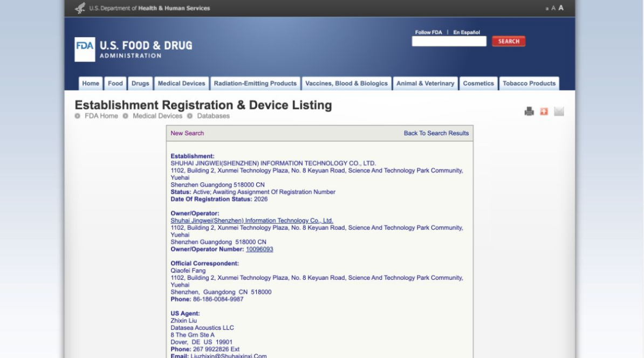Screen dimensions: 644x358
Task: Focus the FDA search input field
Action: (449, 41)
